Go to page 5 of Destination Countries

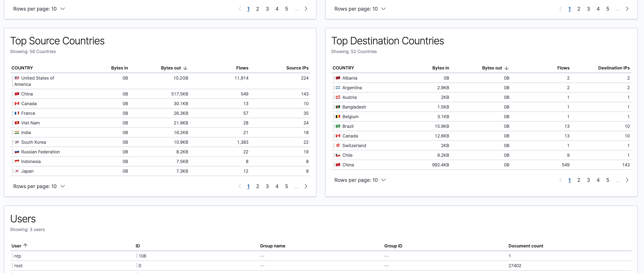607,180
